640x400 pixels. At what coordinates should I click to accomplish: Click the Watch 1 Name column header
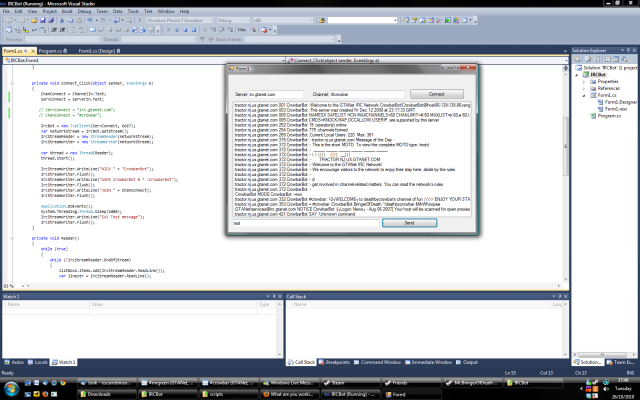tap(47, 304)
